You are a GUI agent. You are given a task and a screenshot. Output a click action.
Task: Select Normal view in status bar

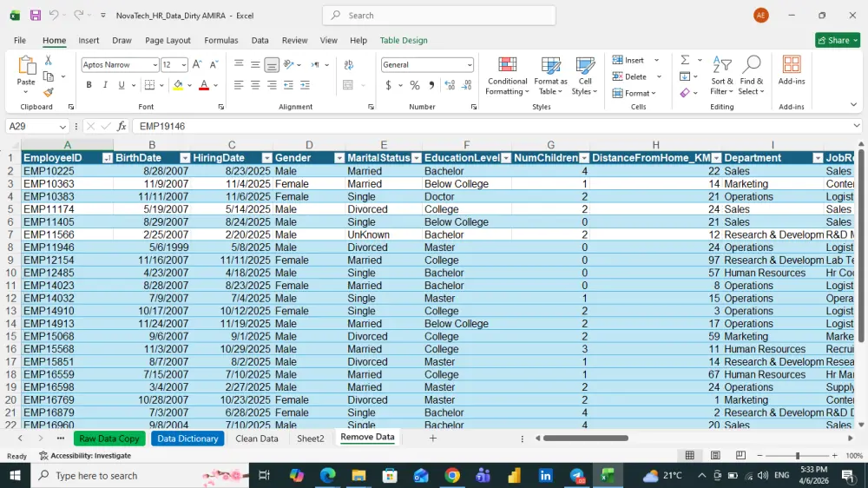point(690,455)
